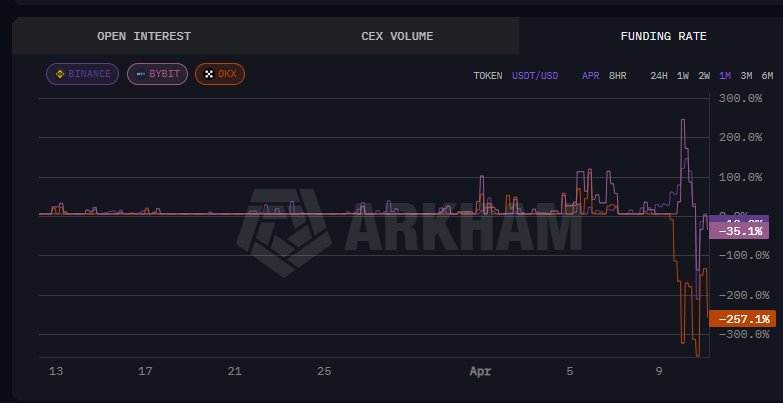Select USDT/USD denomination option

click(535, 76)
